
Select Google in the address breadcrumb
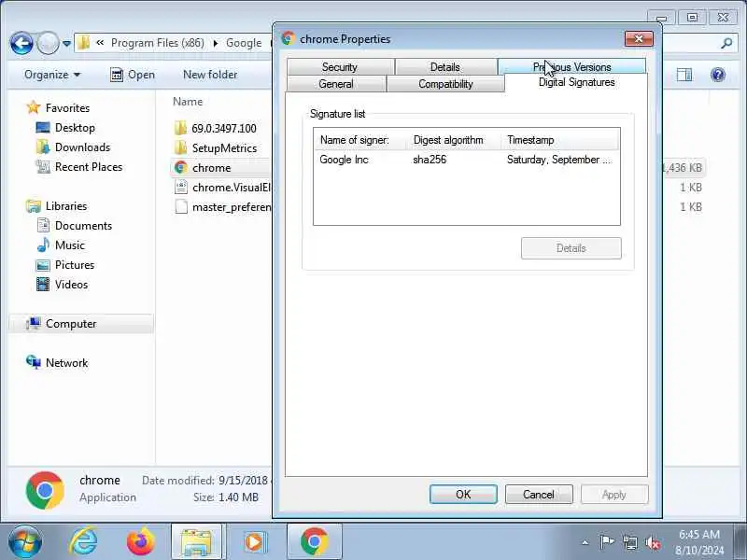click(x=244, y=43)
